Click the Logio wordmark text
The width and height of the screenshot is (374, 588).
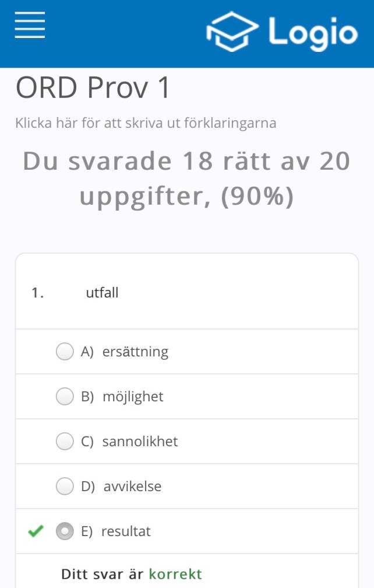click(x=313, y=32)
